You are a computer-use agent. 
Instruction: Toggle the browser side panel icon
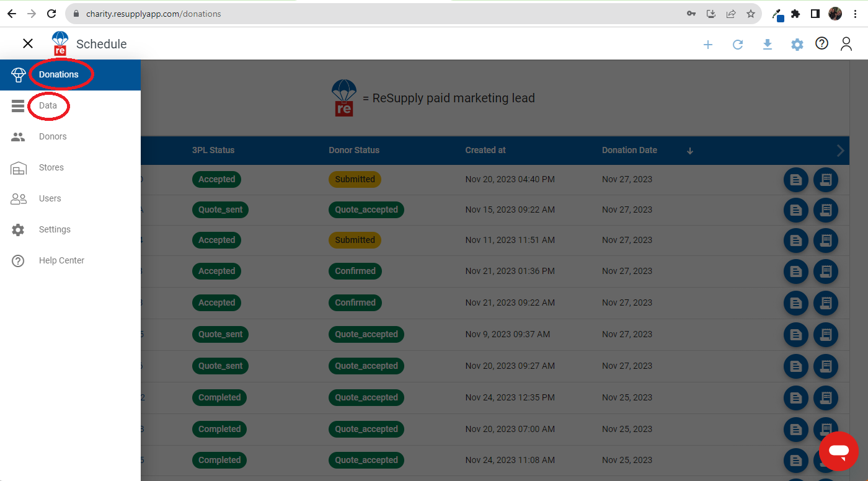[x=815, y=14]
